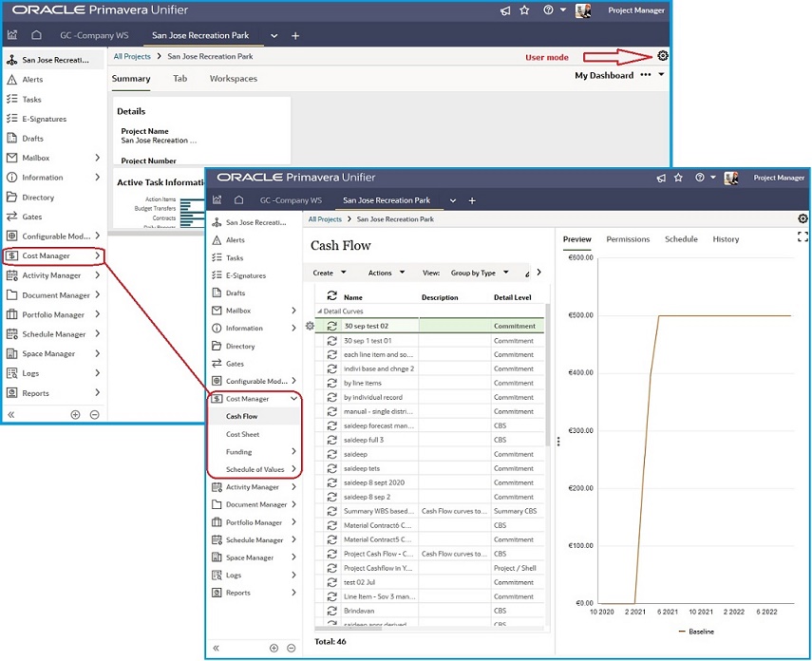Viewport: 812px width, 661px height.
Task: Add a new tab with plus icon in back window
Action: [295, 36]
